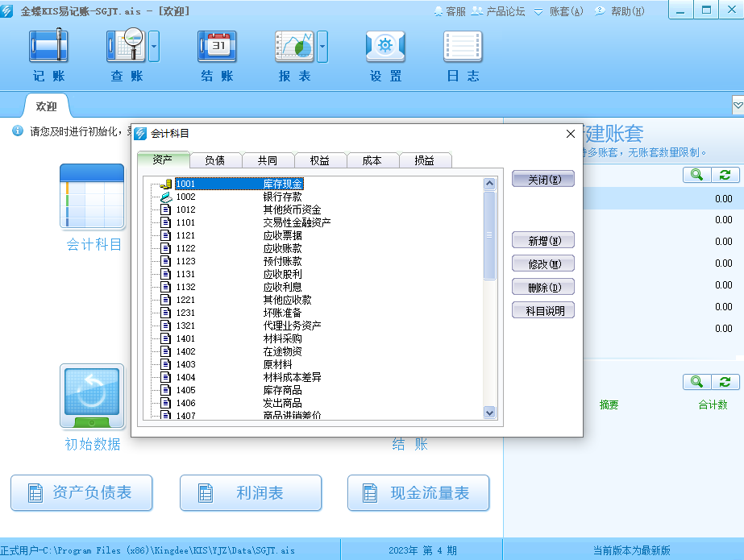The image size is (744, 560).
Task: Click the magnifier search icon above 摘要
Action: (x=696, y=382)
